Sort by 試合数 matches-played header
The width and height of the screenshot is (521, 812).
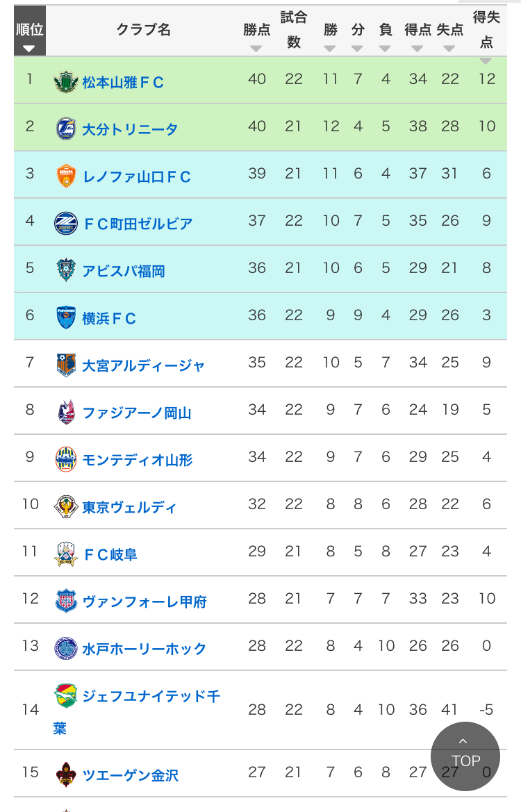tap(294, 29)
